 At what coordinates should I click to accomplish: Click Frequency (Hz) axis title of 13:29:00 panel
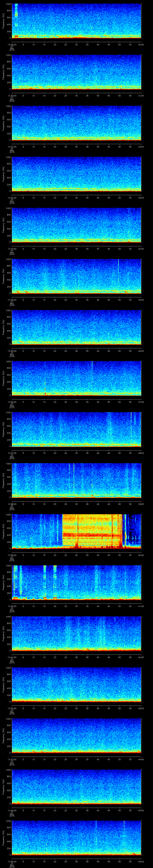pos(3,21)
